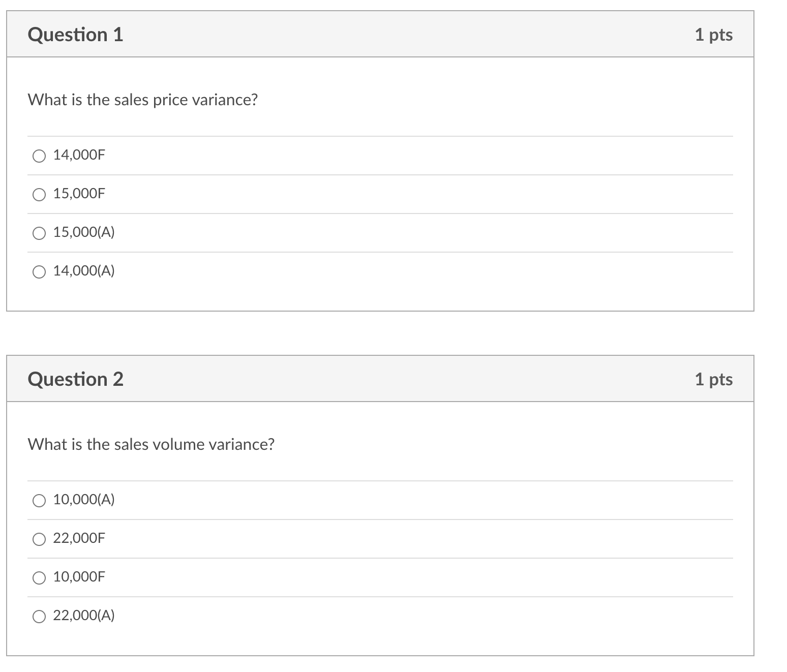Click the 15,000(A) answer label text
The image size is (787, 672).
pos(83,232)
